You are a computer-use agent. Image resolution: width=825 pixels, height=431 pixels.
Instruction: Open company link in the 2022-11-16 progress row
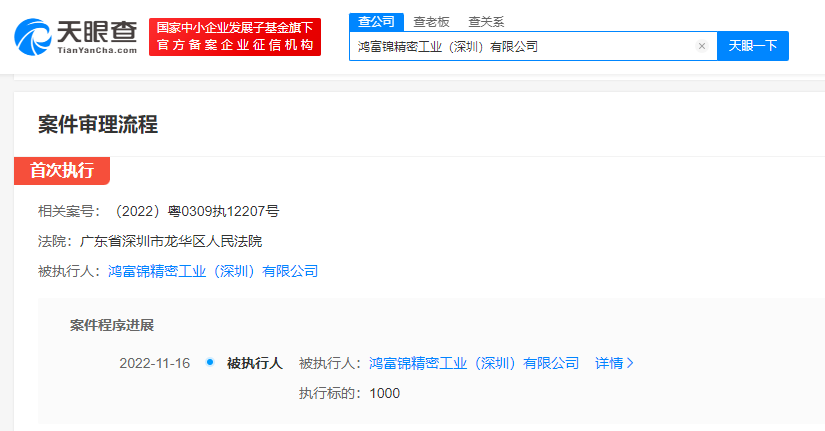474,364
